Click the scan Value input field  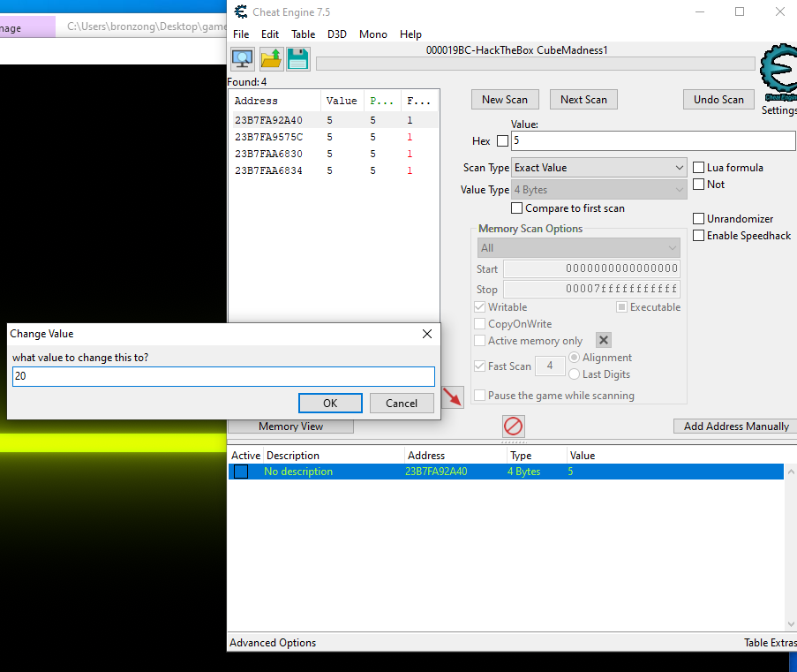pos(653,141)
